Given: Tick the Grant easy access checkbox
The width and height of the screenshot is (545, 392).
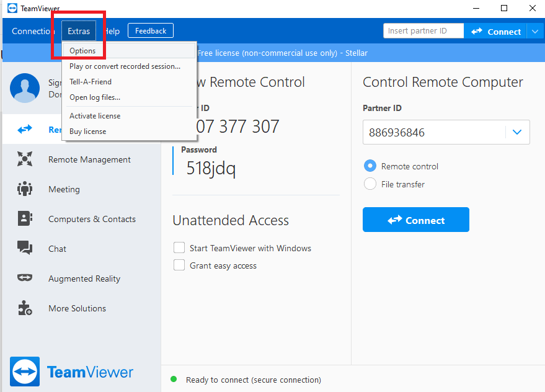Looking at the screenshot, I should click(179, 265).
